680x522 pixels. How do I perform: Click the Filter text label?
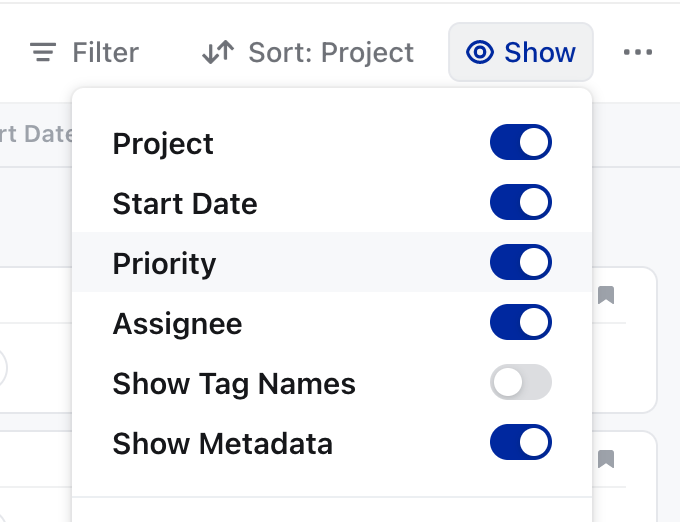point(105,52)
